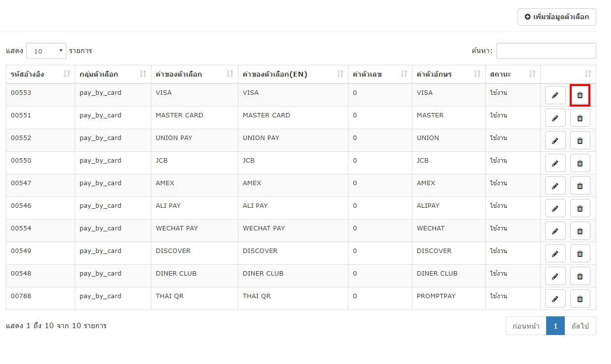Image resolution: width=611 pixels, height=364 pixels.
Task: Sort by สถานะ column
Action: pyautogui.click(x=513, y=74)
